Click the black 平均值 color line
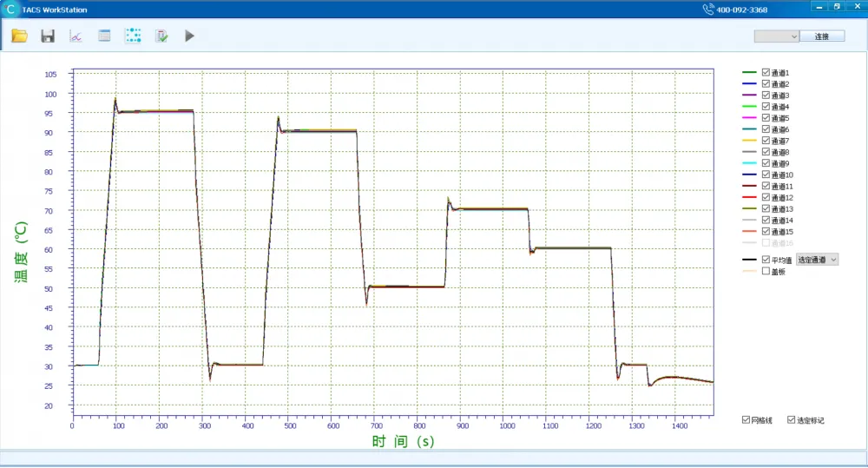The width and height of the screenshot is (868, 468). pos(749,260)
